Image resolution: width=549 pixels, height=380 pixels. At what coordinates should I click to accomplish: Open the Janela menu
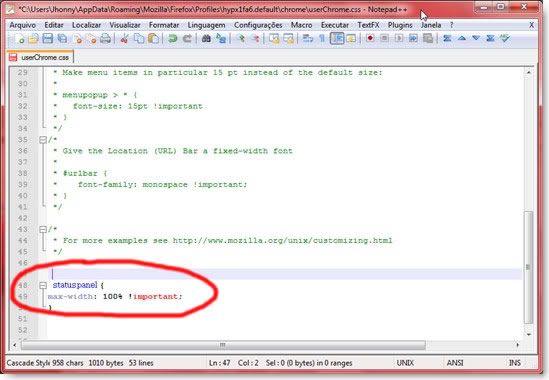click(x=431, y=25)
